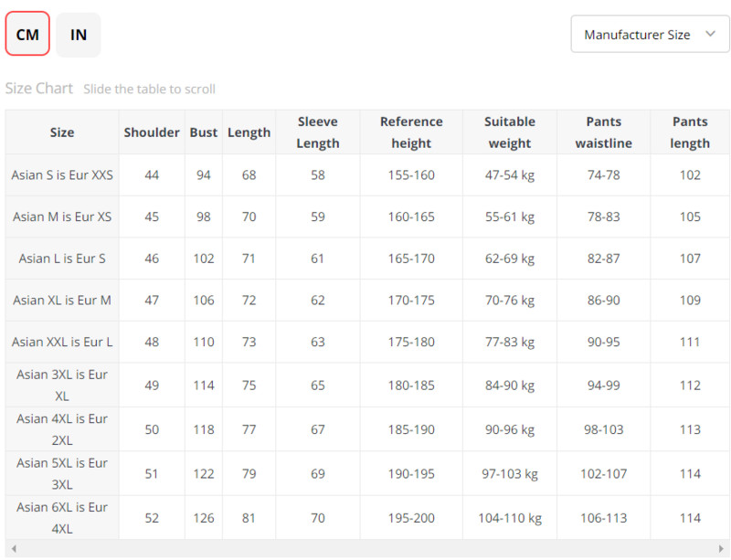Click the right arrow of horizontal scrollbar
Screen dimensions: 731x560
point(722,548)
